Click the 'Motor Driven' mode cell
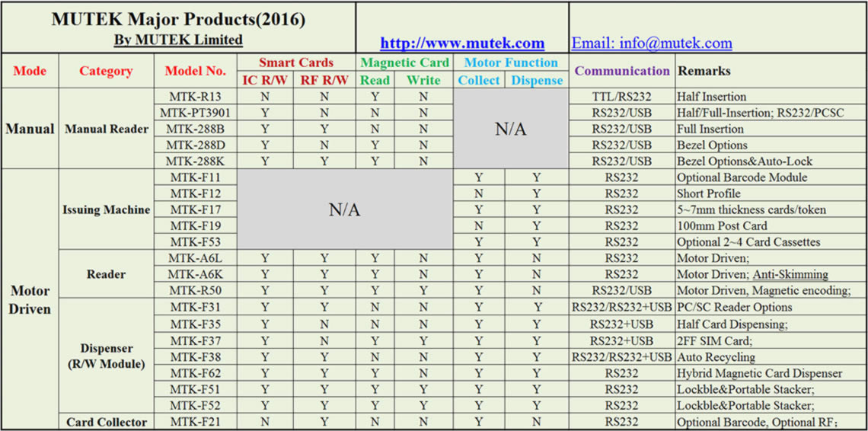This screenshot has width=868, height=431. point(30,300)
